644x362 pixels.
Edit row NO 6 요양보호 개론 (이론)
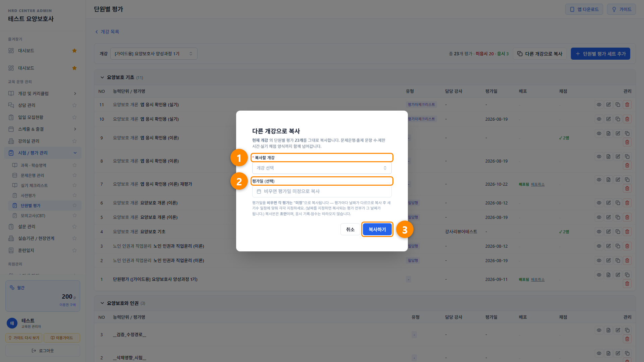tap(608, 203)
